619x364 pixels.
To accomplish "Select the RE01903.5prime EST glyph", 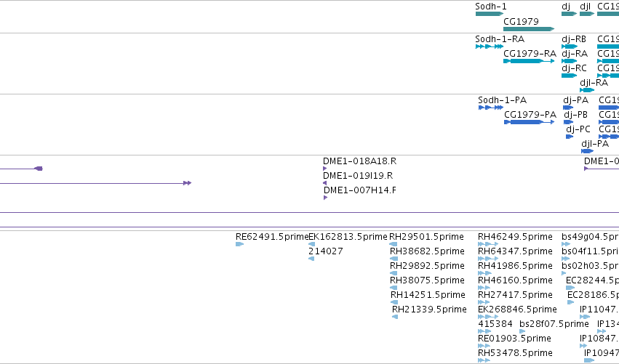I will pos(484,347).
